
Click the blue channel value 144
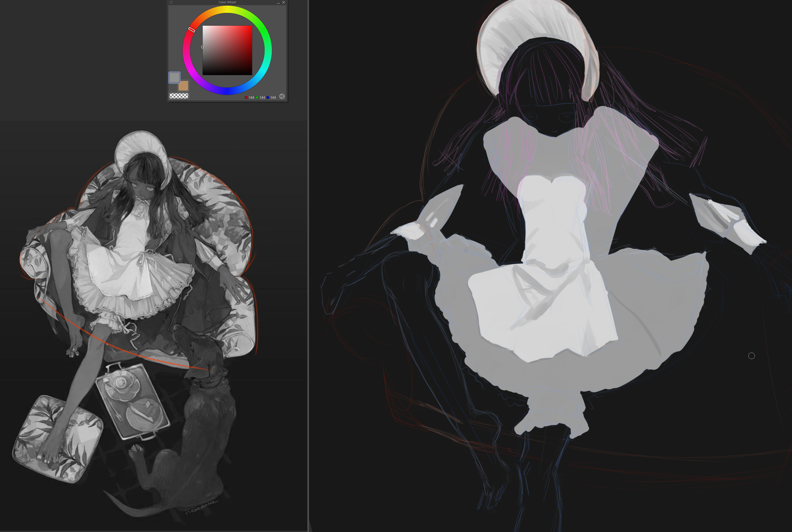point(273,98)
